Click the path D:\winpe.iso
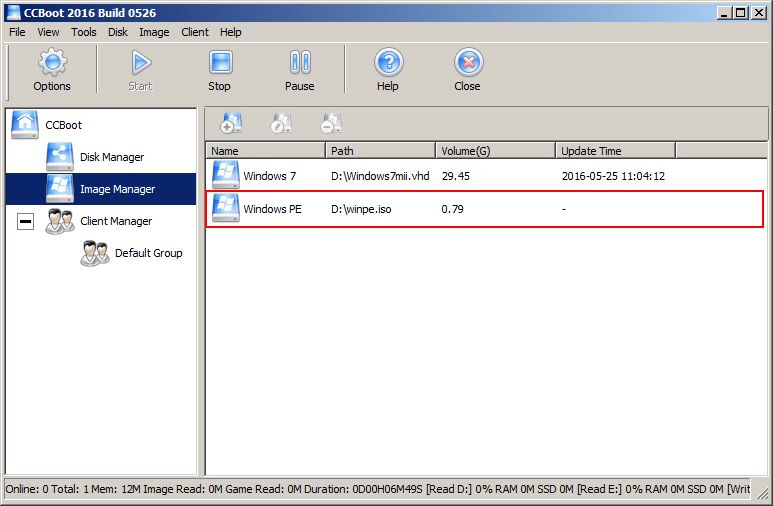Image resolution: width=773 pixels, height=506 pixels. (x=361, y=209)
